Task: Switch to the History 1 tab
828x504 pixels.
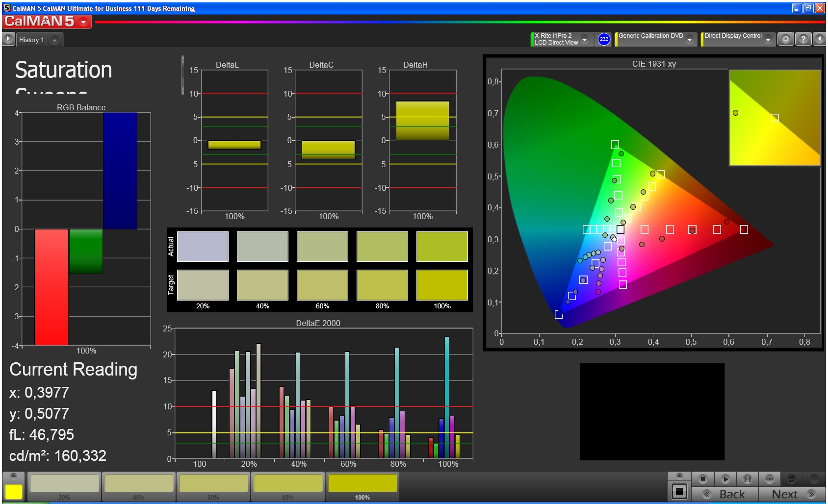Action: point(31,40)
